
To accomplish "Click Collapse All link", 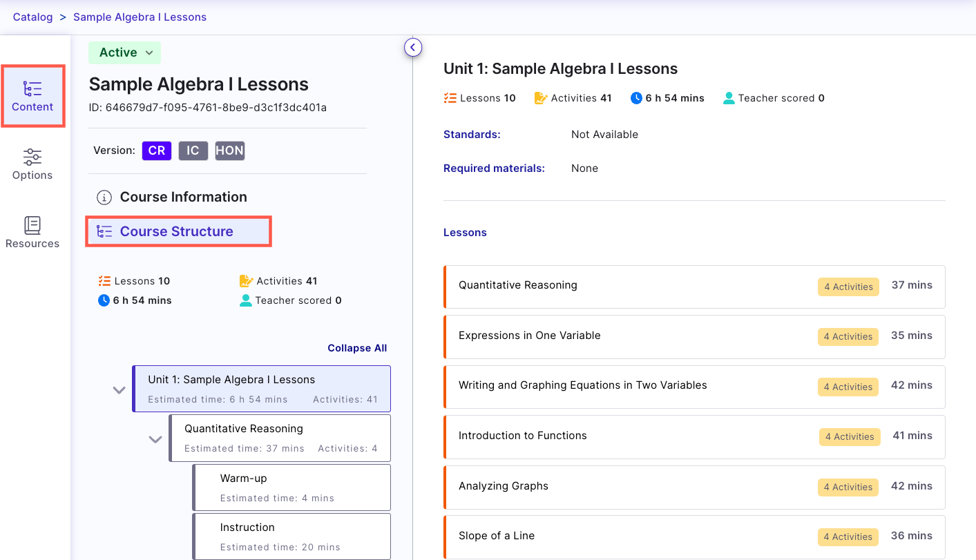I will coord(356,348).
